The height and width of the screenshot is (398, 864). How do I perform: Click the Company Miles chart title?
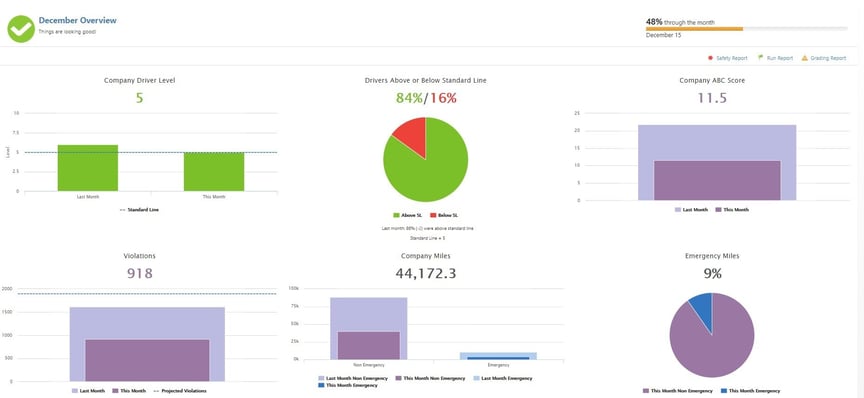[x=426, y=256]
